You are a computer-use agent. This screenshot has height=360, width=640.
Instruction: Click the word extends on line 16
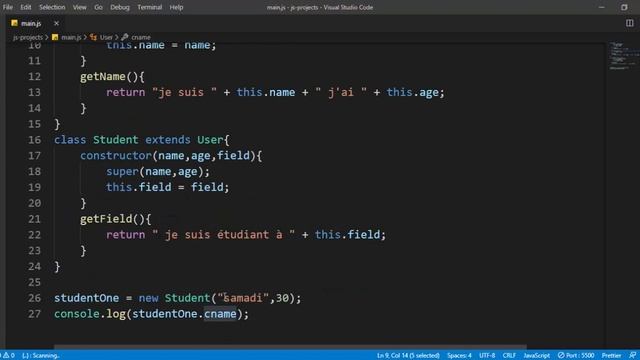click(x=168, y=140)
